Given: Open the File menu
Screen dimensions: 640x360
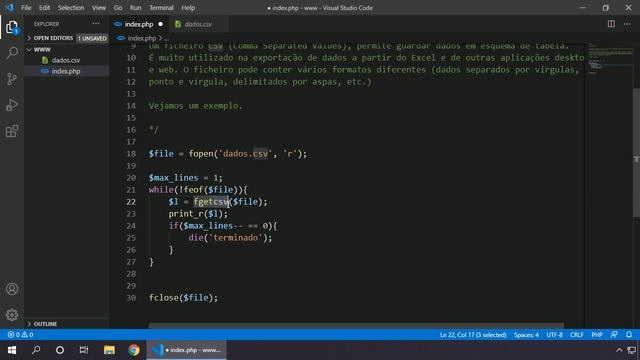Looking at the screenshot, I should [x=26, y=8].
